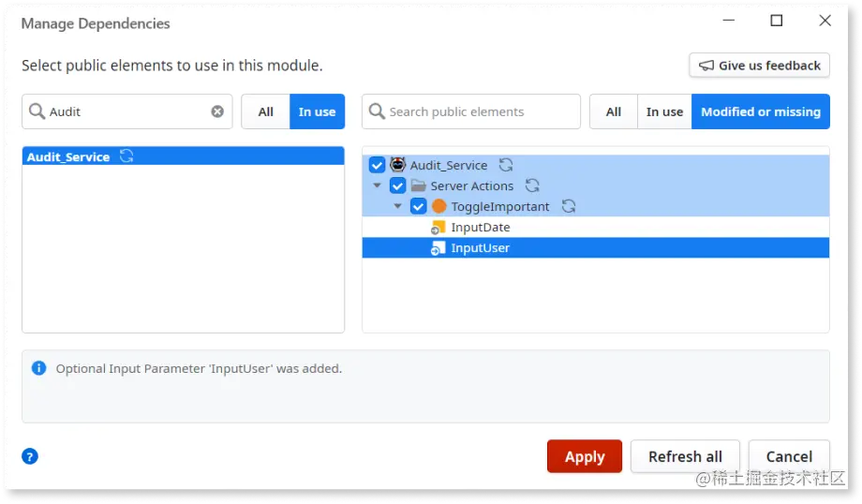Click the Search public elements field
The image size is (862, 504).
[x=471, y=111]
